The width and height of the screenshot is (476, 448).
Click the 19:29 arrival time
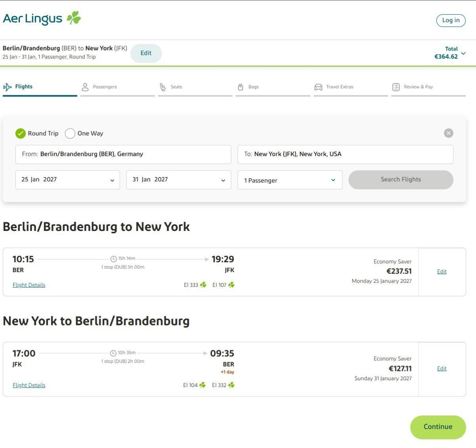223,259
